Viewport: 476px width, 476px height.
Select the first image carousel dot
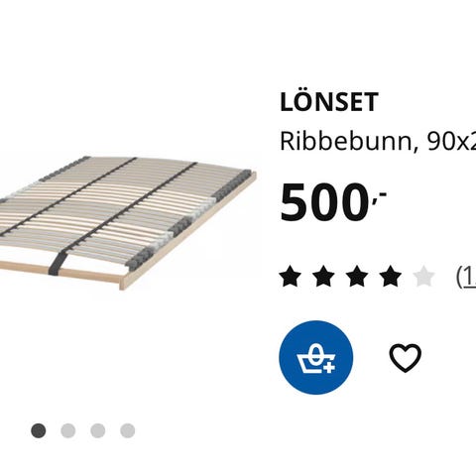click(39, 431)
